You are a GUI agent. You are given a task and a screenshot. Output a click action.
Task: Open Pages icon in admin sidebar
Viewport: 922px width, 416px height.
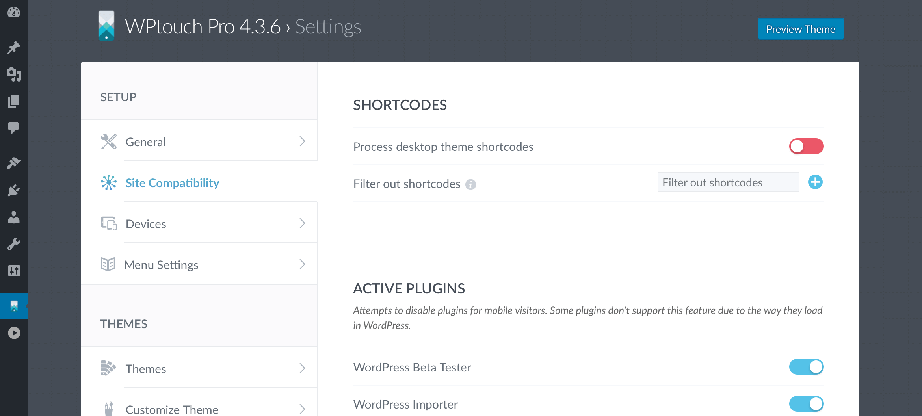point(14,101)
